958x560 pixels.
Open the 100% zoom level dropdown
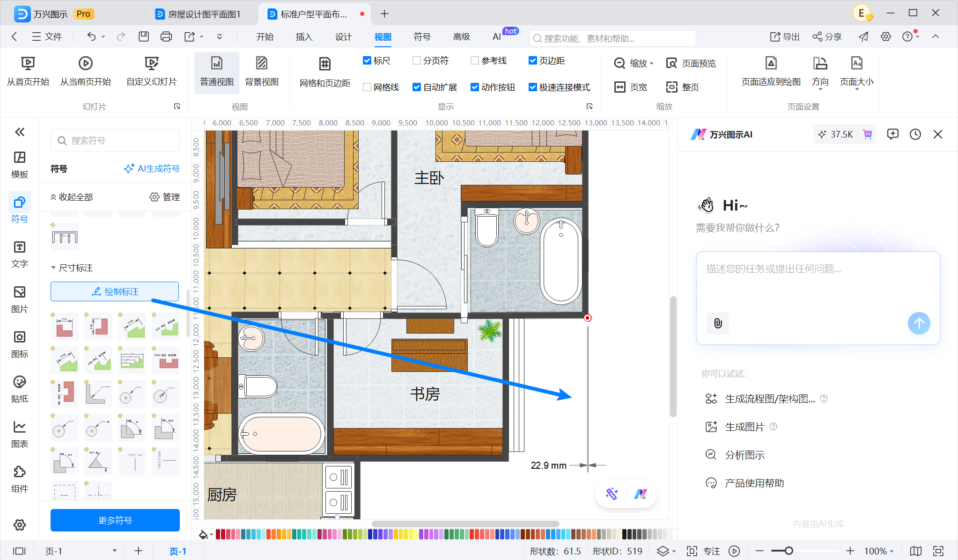click(879, 551)
